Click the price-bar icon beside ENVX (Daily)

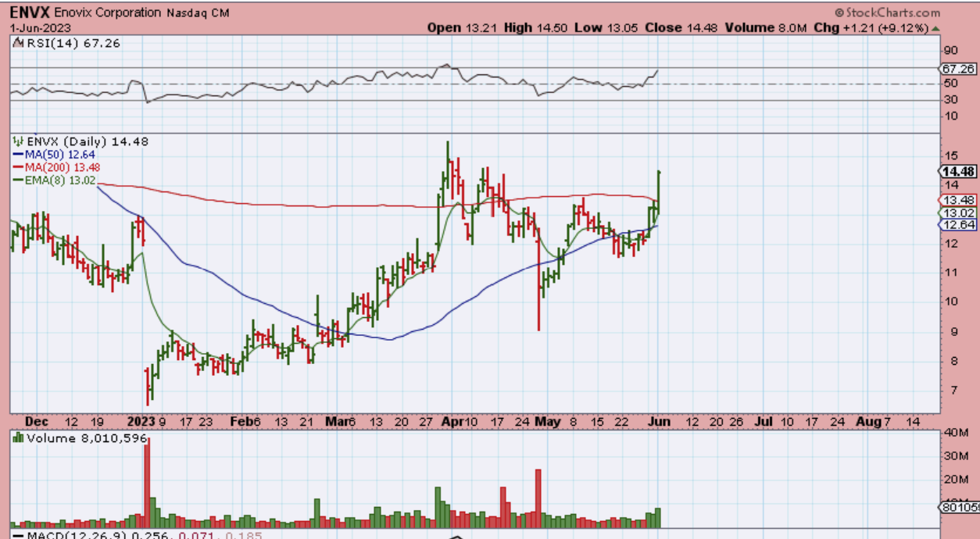click(x=18, y=141)
